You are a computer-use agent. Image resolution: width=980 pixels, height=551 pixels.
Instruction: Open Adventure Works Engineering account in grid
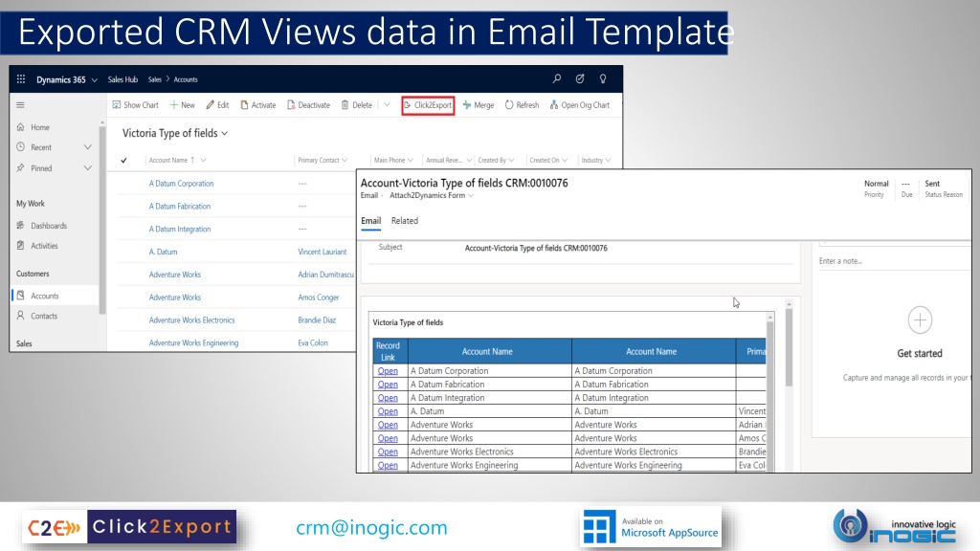[193, 343]
